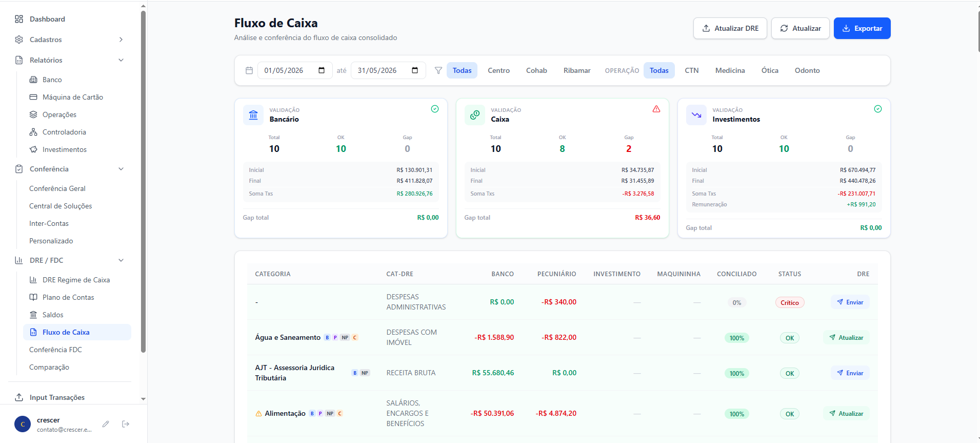Click the Input Transações upload icon
The width and height of the screenshot is (980, 443).
(19, 397)
